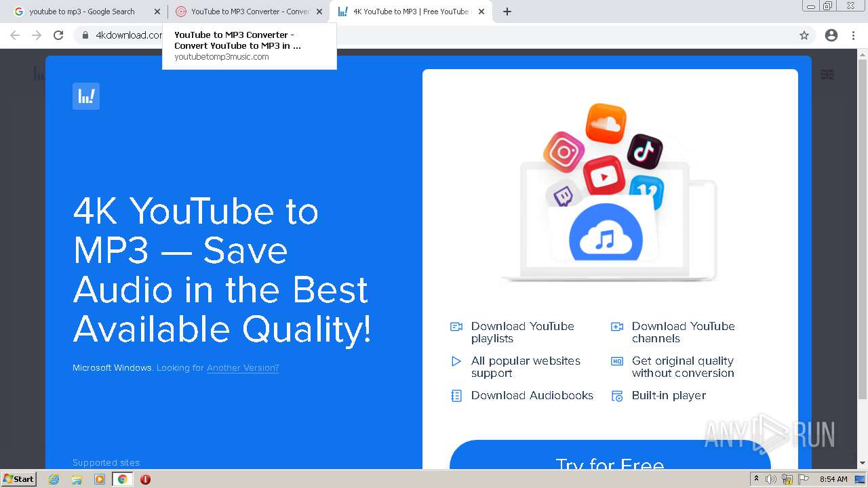Bookmark this page with the star icon
Image resolution: width=868 pixels, height=488 pixels.
[x=804, y=35]
